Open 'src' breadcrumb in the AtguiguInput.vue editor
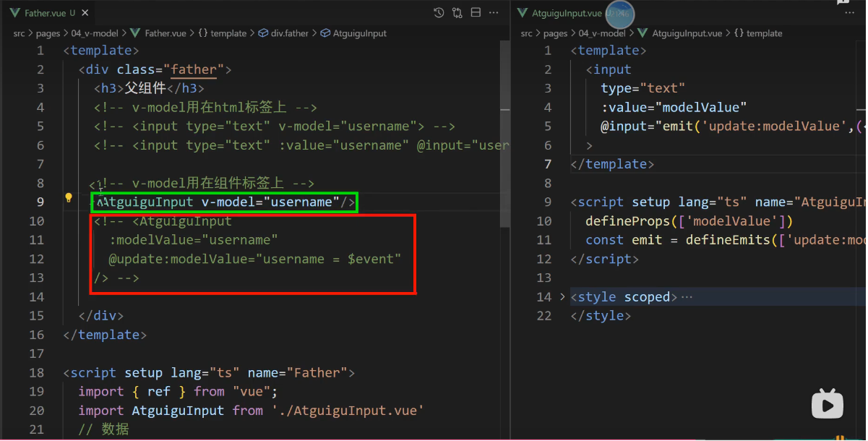Viewport: 868px width, 441px height. pos(526,33)
